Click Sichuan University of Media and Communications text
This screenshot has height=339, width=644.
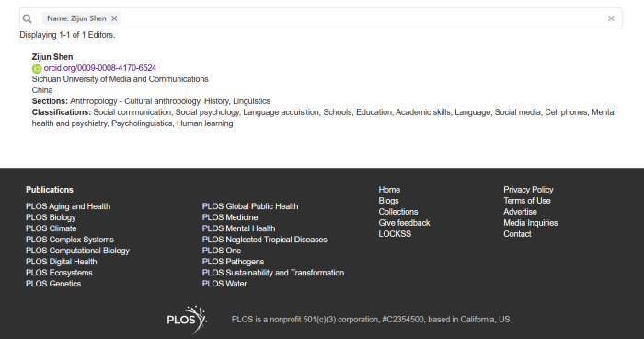tap(120, 79)
